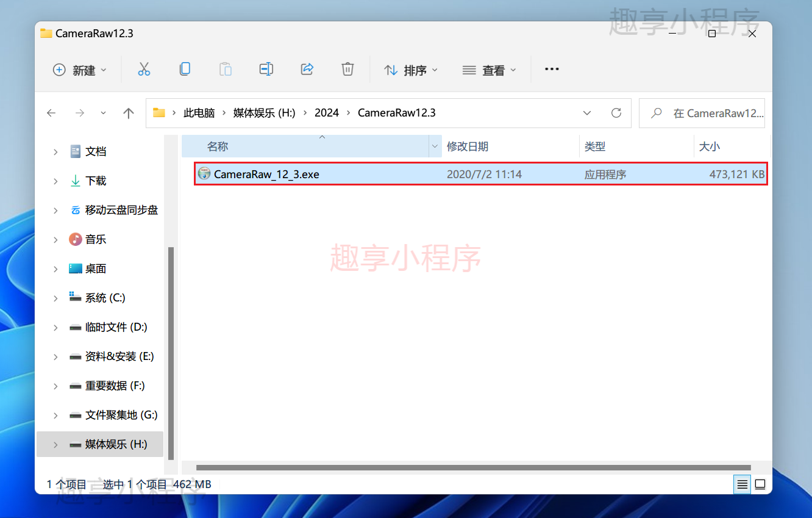Click the Delete trash can icon
This screenshot has height=518, width=812.
point(347,70)
